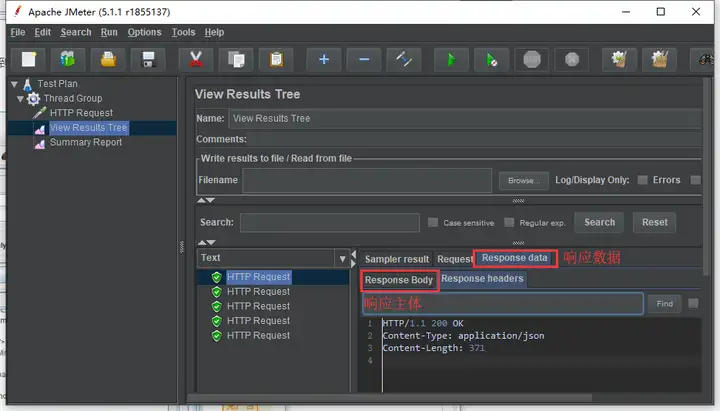The height and width of the screenshot is (411, 720).
Task: Collapse all nodes with minus icon
Action: [x=364, y=59]
